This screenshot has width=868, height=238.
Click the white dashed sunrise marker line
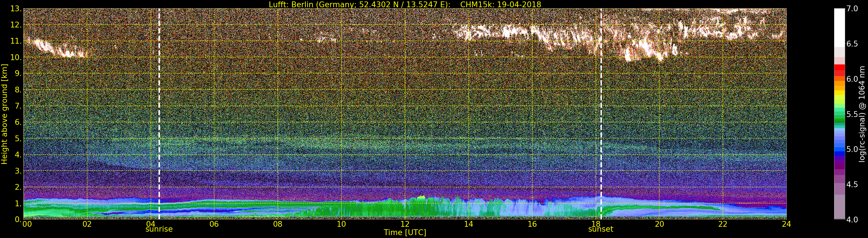tap(159, 114)
